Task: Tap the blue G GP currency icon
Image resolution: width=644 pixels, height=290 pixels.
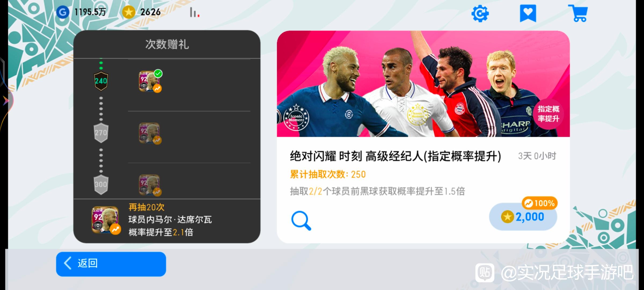Action: (63, 12)
